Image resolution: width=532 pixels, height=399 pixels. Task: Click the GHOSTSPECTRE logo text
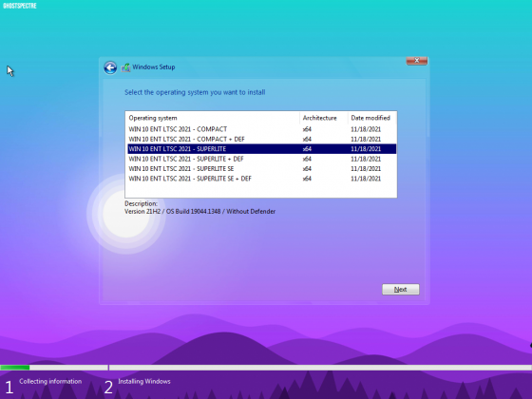point(20,6)
